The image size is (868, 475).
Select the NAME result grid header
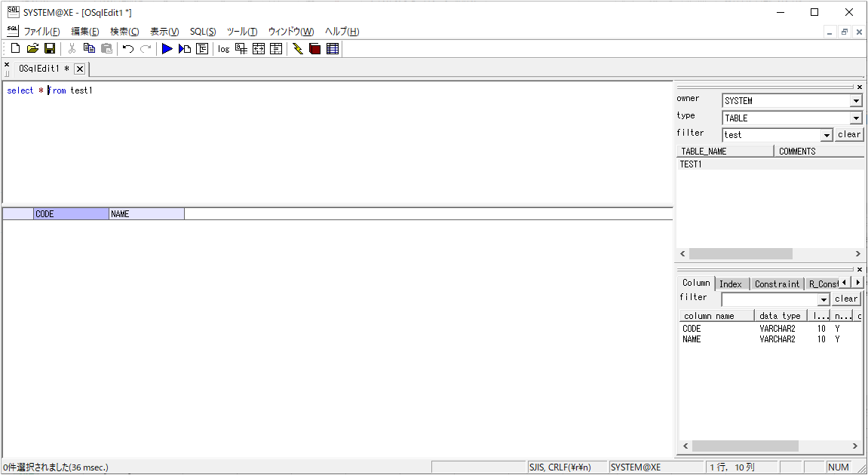coord(147,214)
